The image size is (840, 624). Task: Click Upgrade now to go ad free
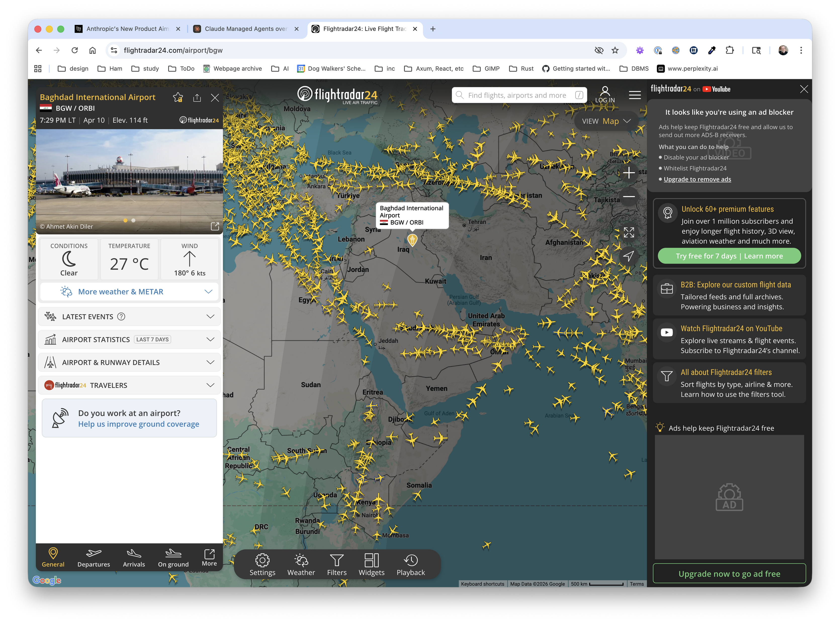click(729, 574)
